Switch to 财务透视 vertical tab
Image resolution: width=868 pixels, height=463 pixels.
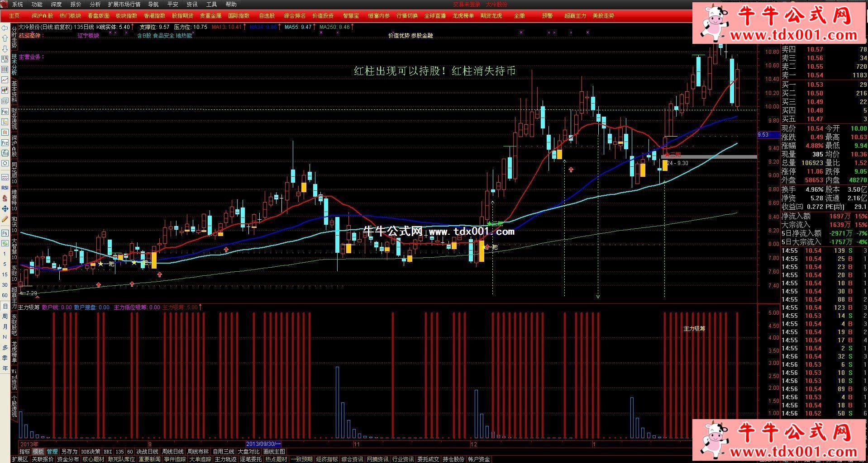point(14,119)
